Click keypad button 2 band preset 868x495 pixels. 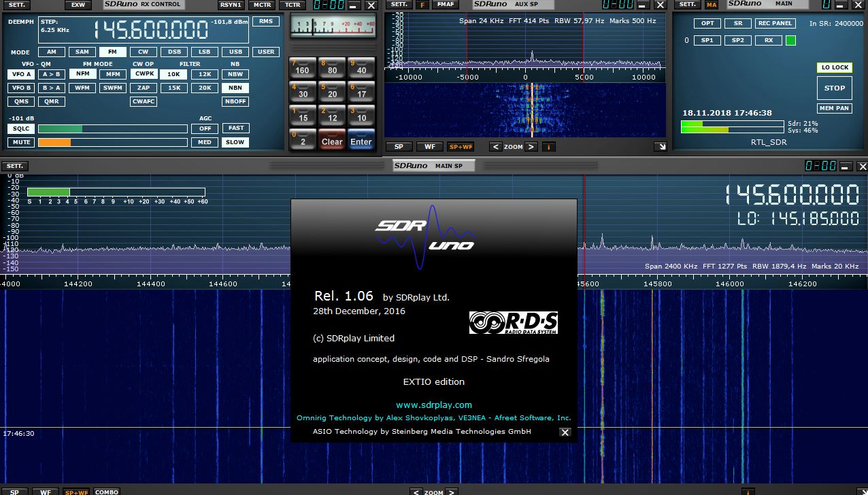coord(303,139)
